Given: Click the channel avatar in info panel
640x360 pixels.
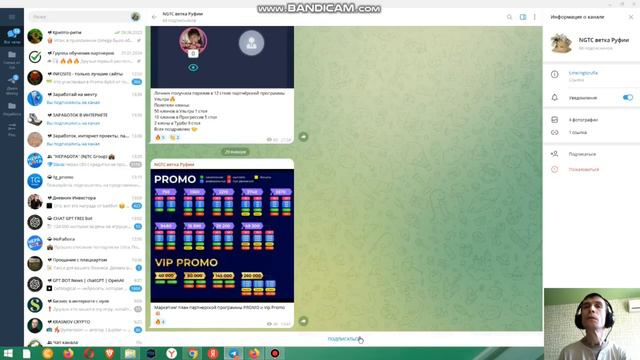Looking at the screenshot, I should pyautogui.click(x=561, y=44).
